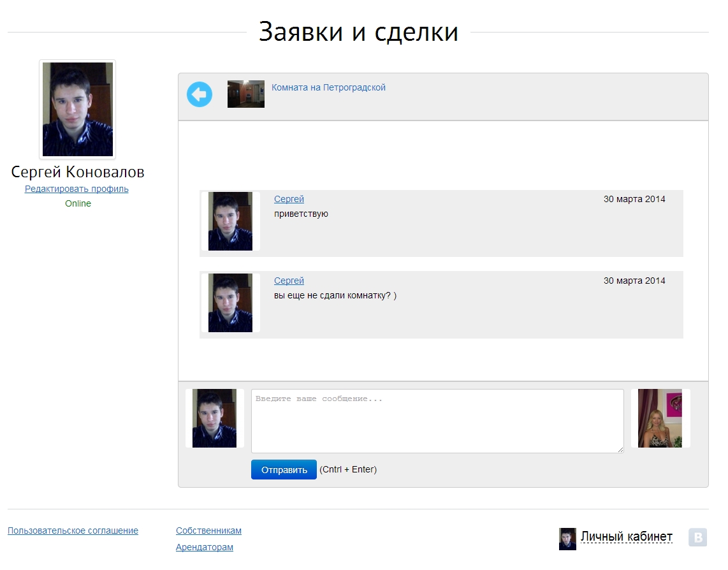Click sender name 'Сергей' in 'приветствую' message

(289, 199)
